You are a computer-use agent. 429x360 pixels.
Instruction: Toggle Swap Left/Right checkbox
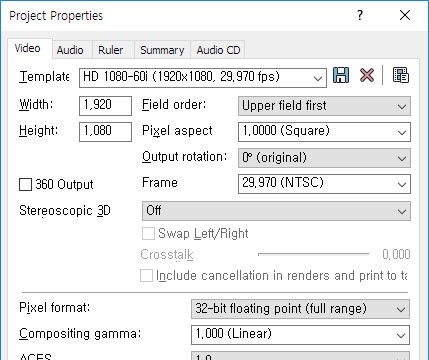[x=148, y=233]
